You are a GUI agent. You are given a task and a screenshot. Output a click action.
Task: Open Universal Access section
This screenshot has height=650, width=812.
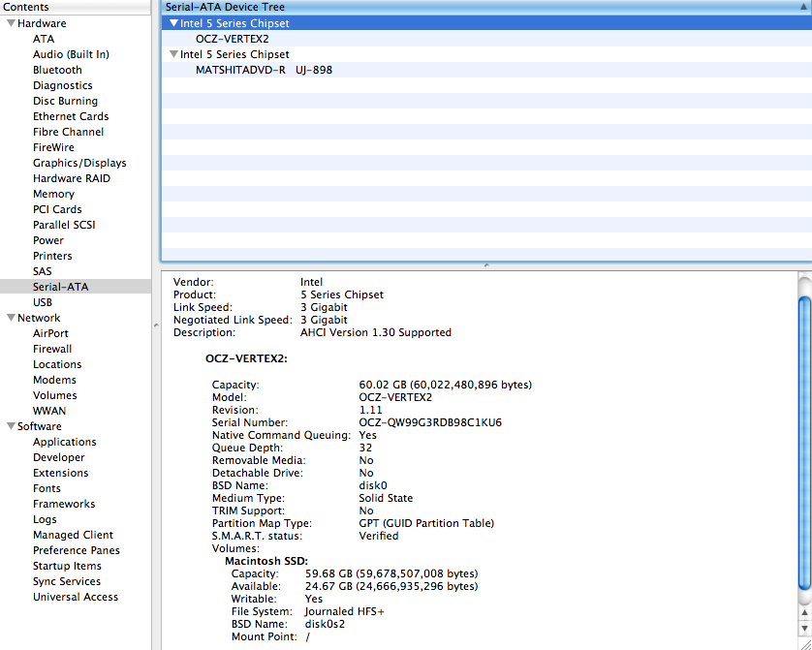(76, 598)
